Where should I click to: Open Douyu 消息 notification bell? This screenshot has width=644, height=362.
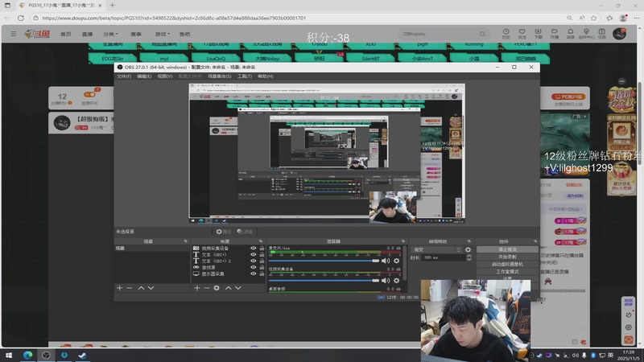[570, 34]
